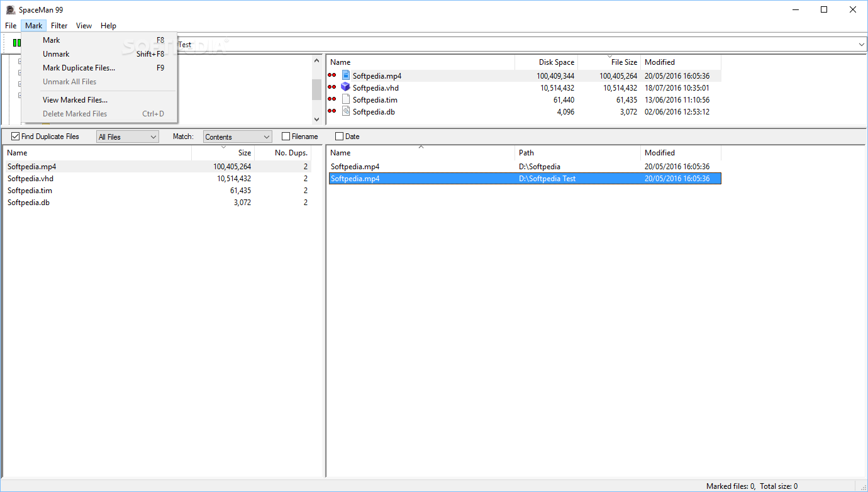The width and height of the screenshot is (868, 492).
Task: Click the SpaceMan 99 title bar icon
Action: click(x=10, y=9)
